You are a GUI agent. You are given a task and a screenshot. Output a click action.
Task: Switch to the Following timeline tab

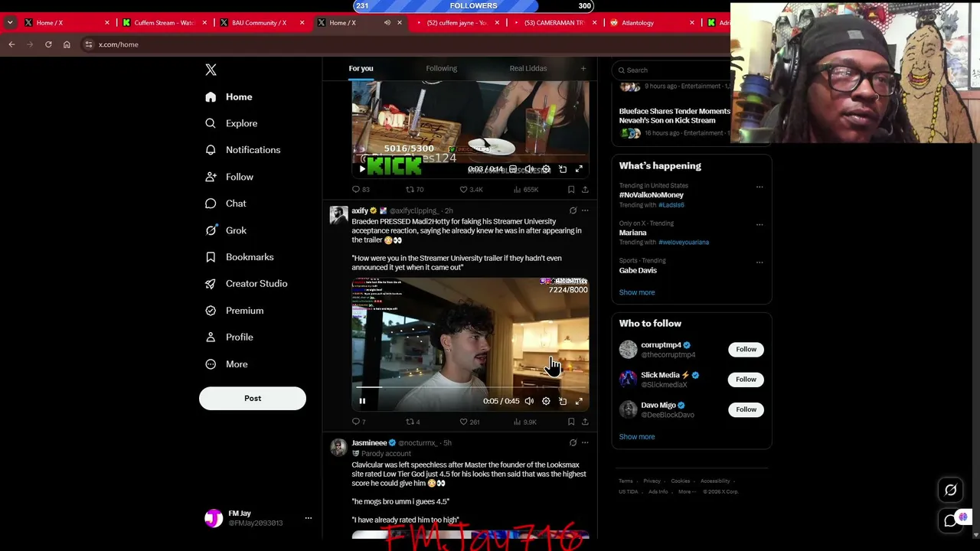(441, 69)
